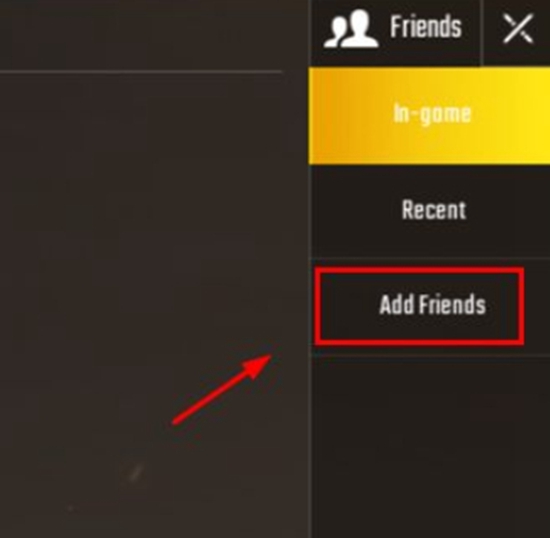This screenshot has width=550, height=538.
Task: Click the Add Friends text label
Action: (432, 304)
